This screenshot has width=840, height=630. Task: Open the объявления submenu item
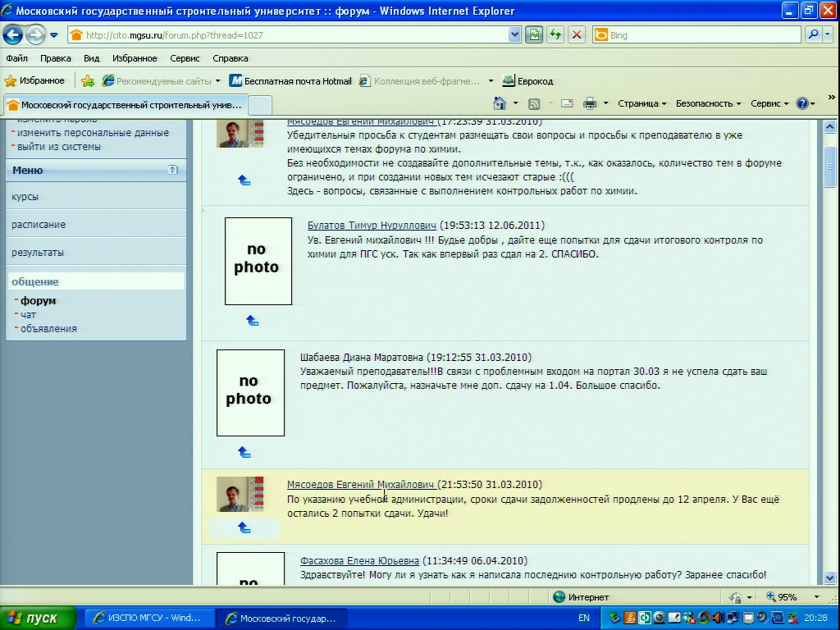click(48, 329)
